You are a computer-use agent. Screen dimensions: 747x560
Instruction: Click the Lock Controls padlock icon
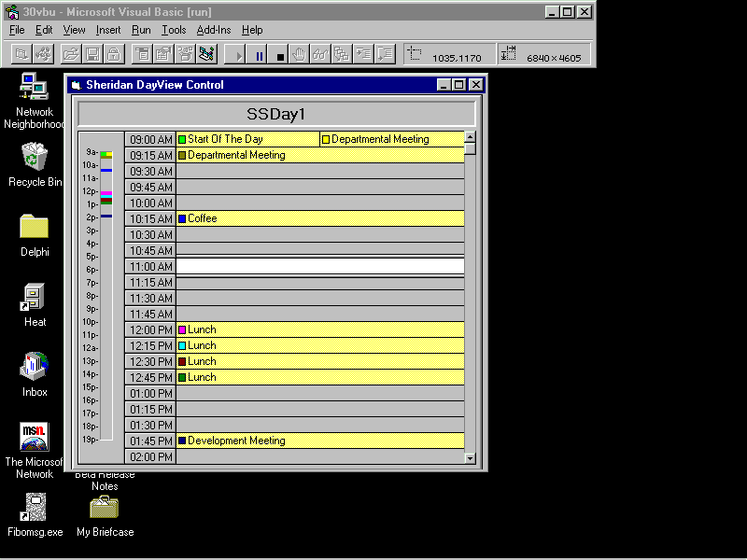point(112,54)
